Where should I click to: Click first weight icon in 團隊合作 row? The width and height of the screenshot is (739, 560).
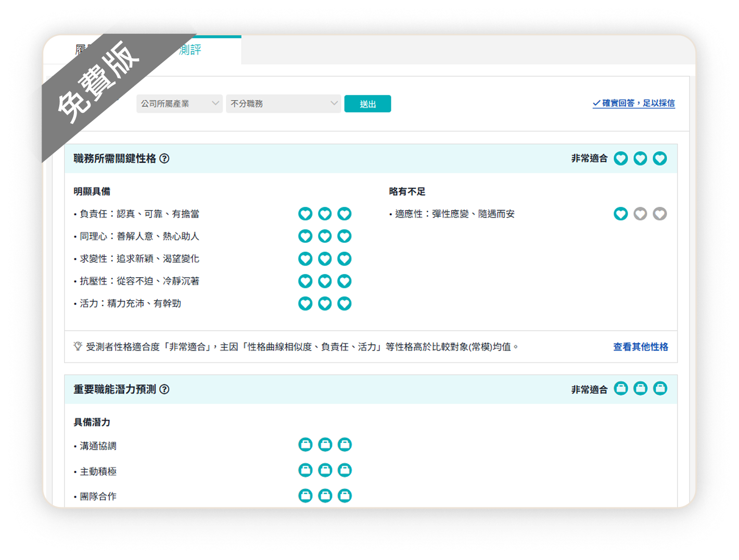pyautogui.click(x=305, y=496)
